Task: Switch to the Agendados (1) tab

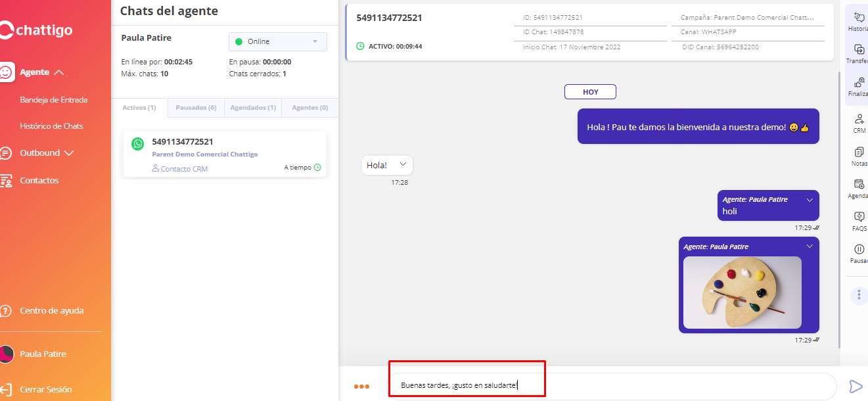Action: coord(253,108)
